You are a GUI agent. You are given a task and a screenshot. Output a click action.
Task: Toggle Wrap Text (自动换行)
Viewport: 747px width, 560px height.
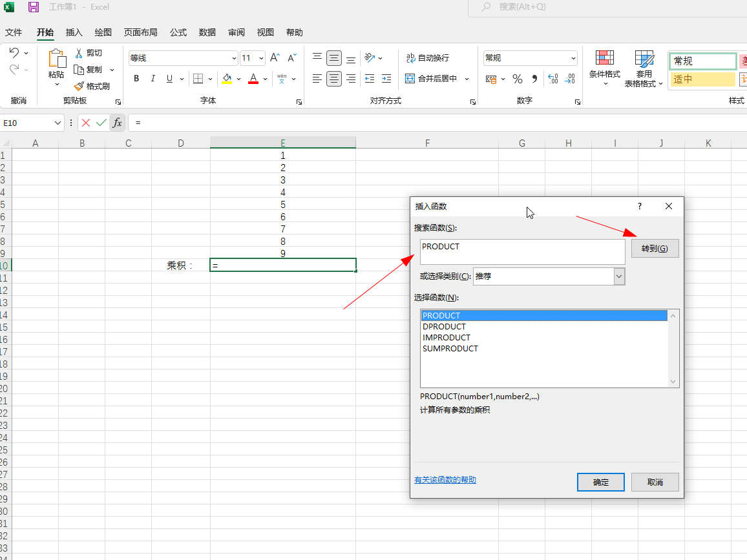pos(427,58)
